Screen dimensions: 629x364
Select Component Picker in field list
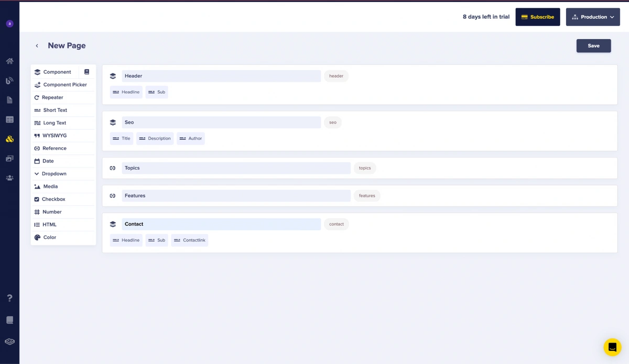[x=64, y=85]
